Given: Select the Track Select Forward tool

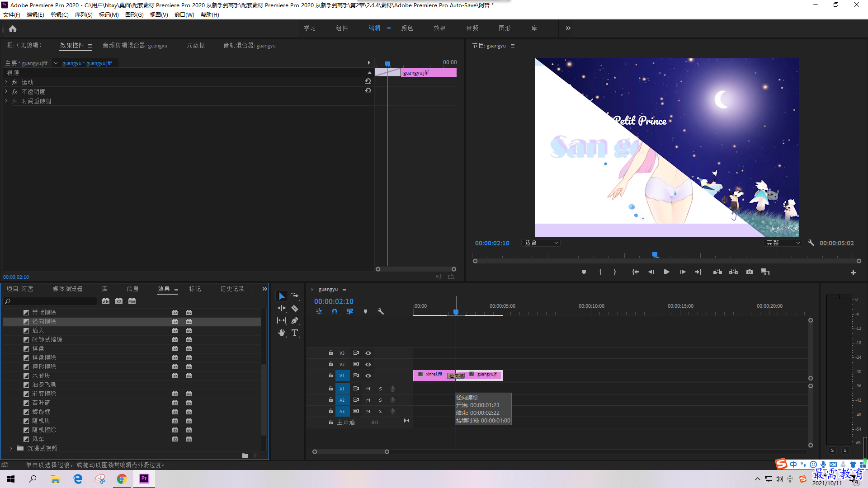Looking at the screenshot, I should pos(295,296).
